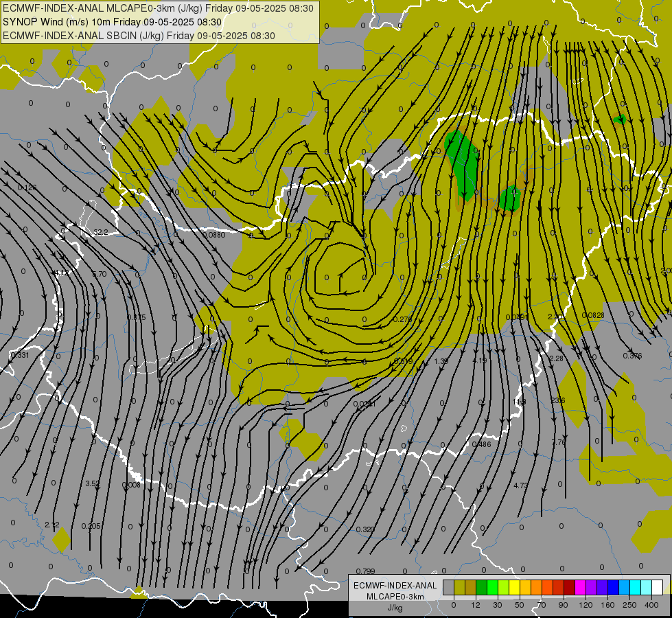This screenshot has width=672, height=618.
Task: Click the 23.6 value on the map
Action: (558, 400)
